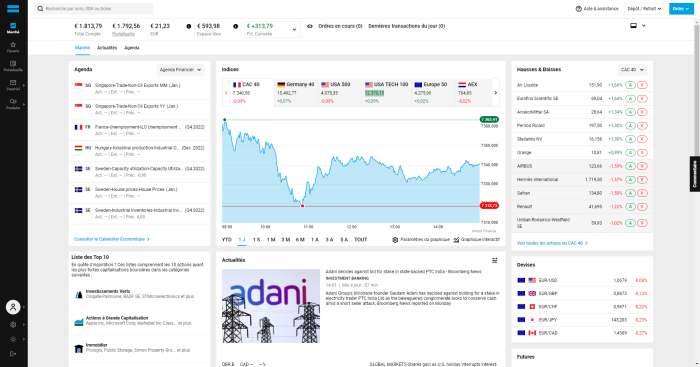Open the CAC 40 dropdown in Hausses & Baisses

click(x=632, y=70)
